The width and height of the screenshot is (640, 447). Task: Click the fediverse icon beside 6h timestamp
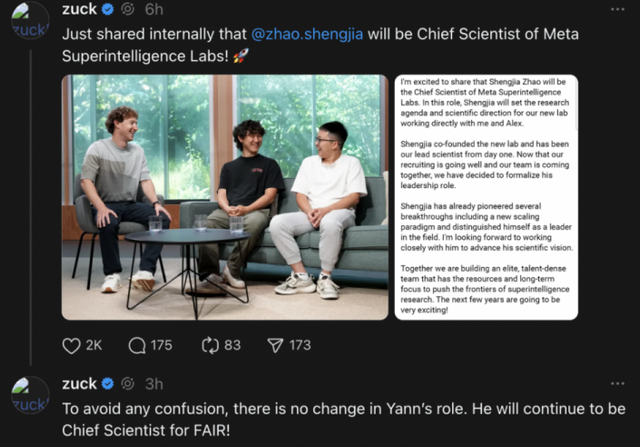pyautogui.click(x=128, y=9)
